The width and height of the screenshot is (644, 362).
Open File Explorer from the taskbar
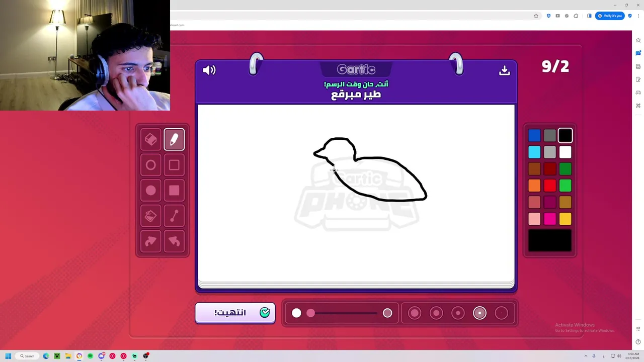tap(68, 356)
